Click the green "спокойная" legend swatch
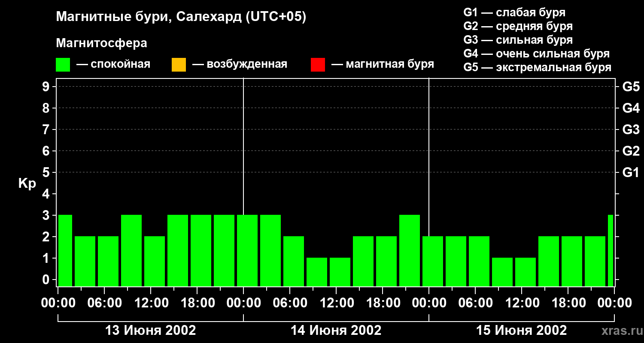This screenshot has width=644, height=343. coord(63,65)
